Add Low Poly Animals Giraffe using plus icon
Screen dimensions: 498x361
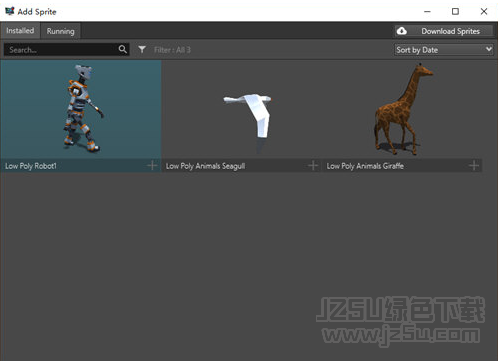point(474,165)
